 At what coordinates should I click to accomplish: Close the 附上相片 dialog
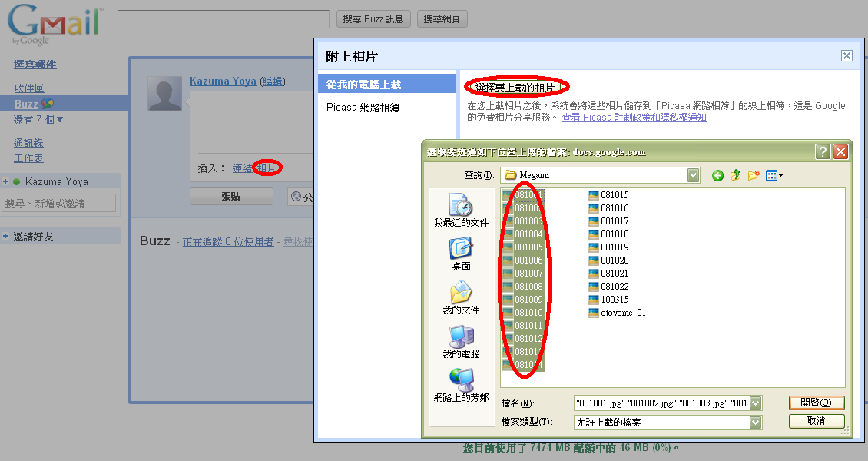coord(846,56)
